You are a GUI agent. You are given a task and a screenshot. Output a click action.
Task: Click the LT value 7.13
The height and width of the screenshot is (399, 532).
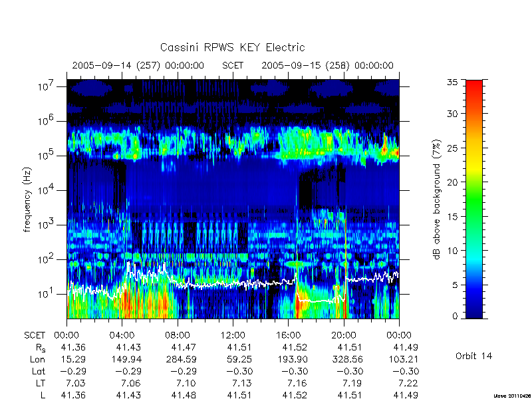(242, 384)
